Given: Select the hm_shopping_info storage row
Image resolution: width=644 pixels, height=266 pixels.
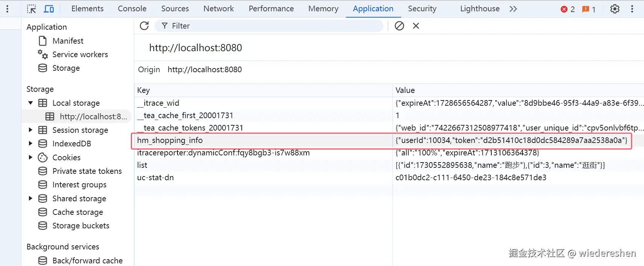Looking at the screenshot, I should pyautogui.click(x=263, y=140).
